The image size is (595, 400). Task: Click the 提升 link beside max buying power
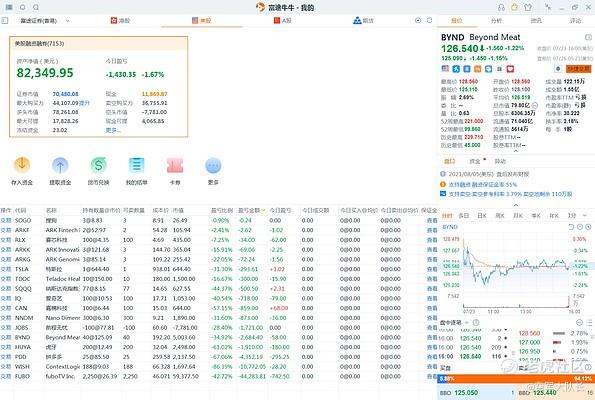(x=84, y=103)
